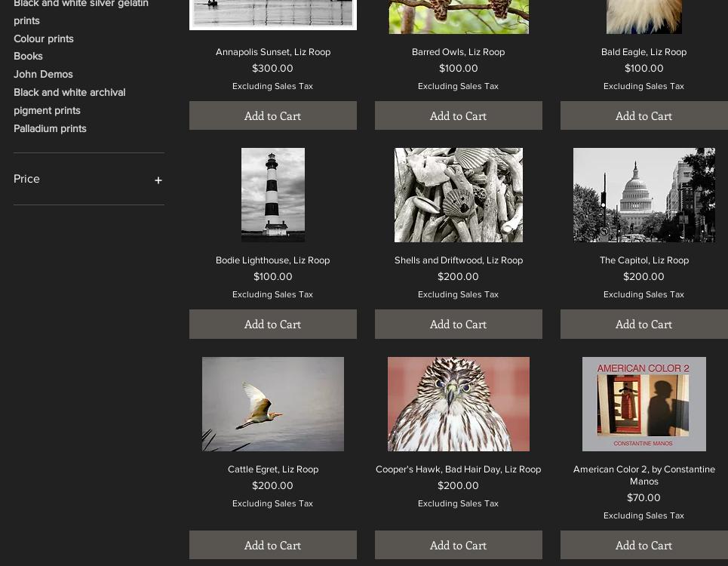Viewport: 728px width, 566px height.
Task: Add Bodie Lighthouse print to cart
Action: (272, 324)
